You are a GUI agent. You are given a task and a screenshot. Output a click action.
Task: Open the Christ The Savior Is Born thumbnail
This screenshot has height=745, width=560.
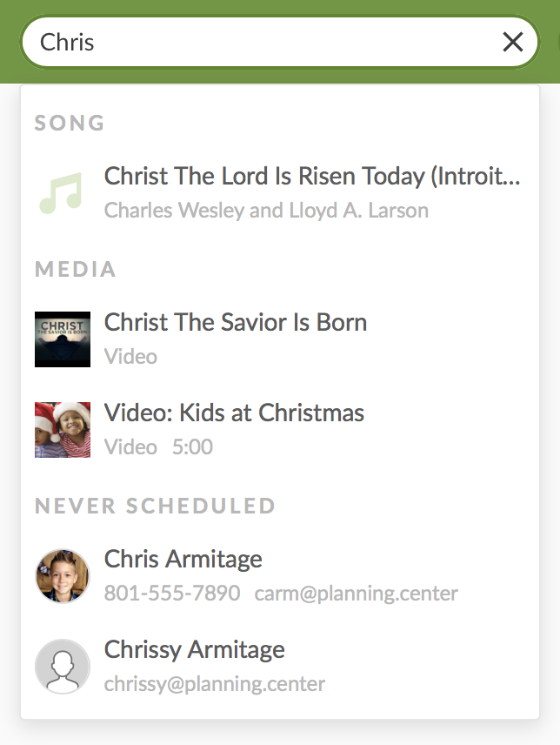coord(63,339)
